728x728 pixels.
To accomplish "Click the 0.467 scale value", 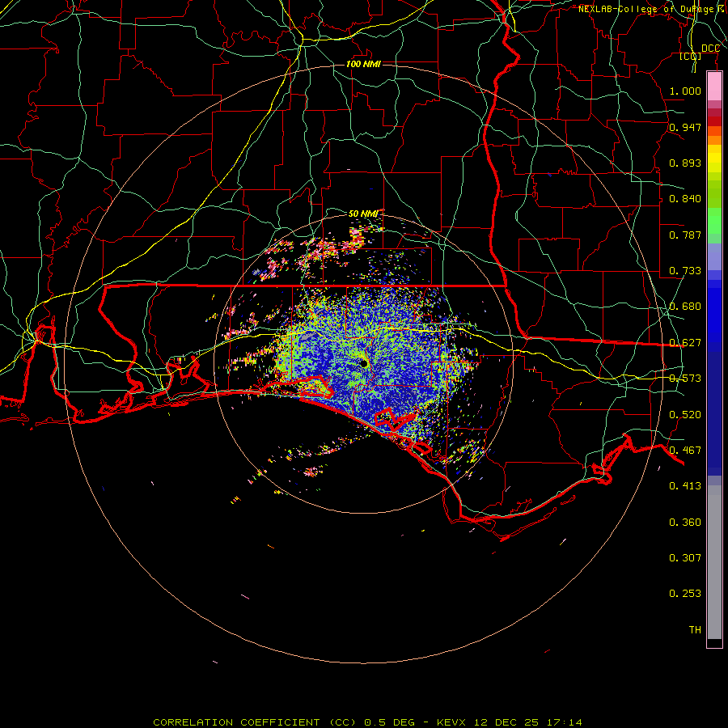I will click(685, 451).
